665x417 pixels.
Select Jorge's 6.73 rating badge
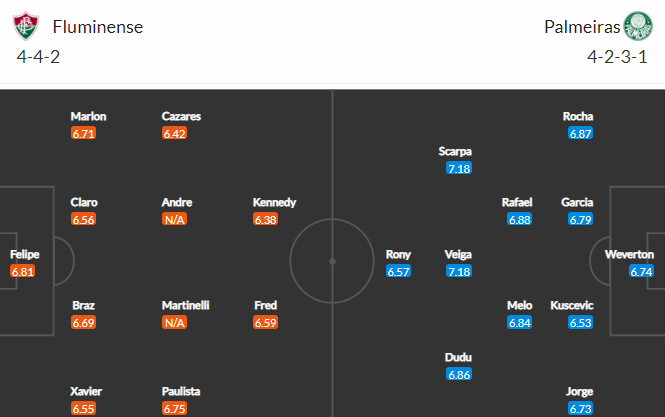(x=581, y=409)
